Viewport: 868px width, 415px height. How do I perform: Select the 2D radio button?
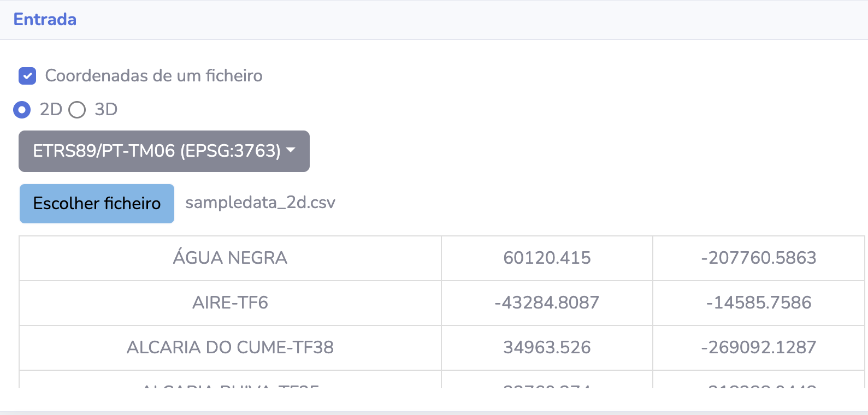pos(22,110)
